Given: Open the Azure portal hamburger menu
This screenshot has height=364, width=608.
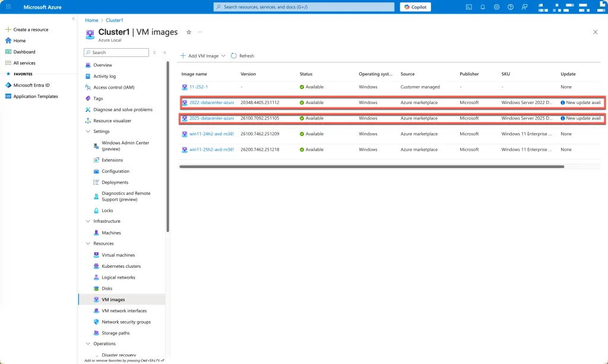Looking at the screenshot, I should click(8, 7).
